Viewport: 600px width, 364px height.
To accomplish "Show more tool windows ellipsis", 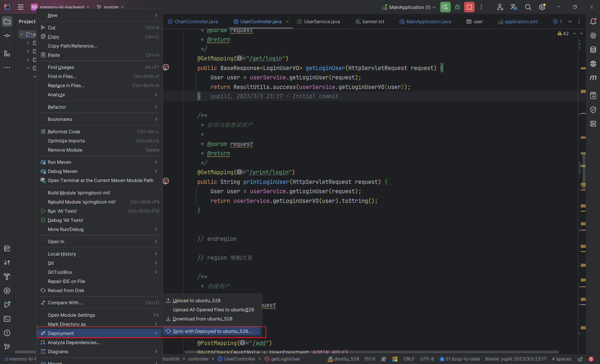I will 7,67.
